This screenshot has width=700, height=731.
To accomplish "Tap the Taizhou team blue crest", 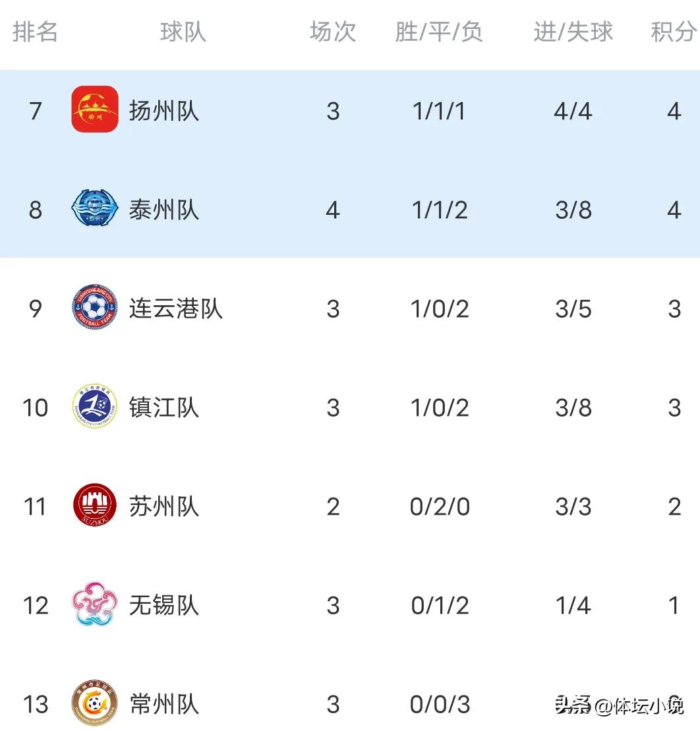I will [95, 208].
